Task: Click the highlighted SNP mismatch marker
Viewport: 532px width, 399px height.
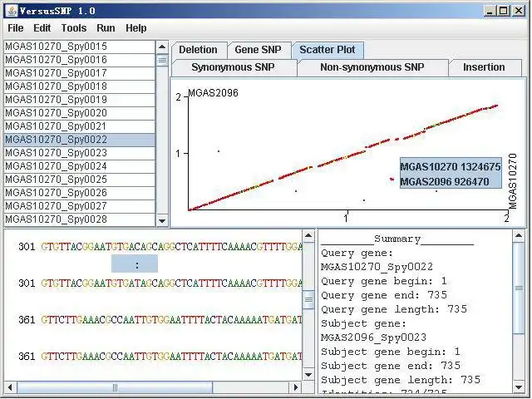Action: [x=135, y=264]
